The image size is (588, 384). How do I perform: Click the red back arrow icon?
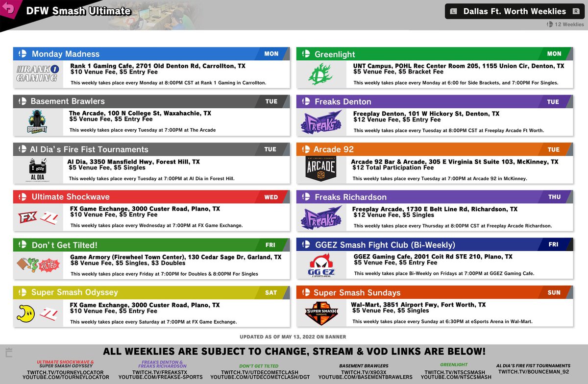click(x=7, y=9)
